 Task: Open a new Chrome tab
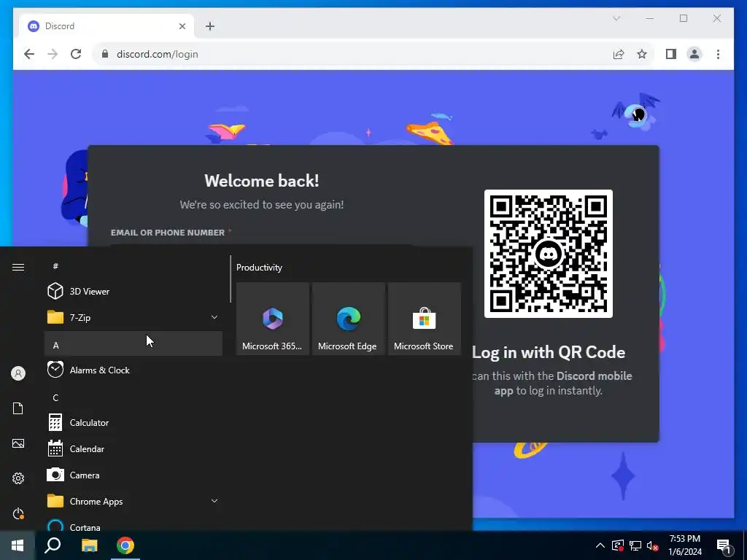pyautogui.click(x=210, y=26)
